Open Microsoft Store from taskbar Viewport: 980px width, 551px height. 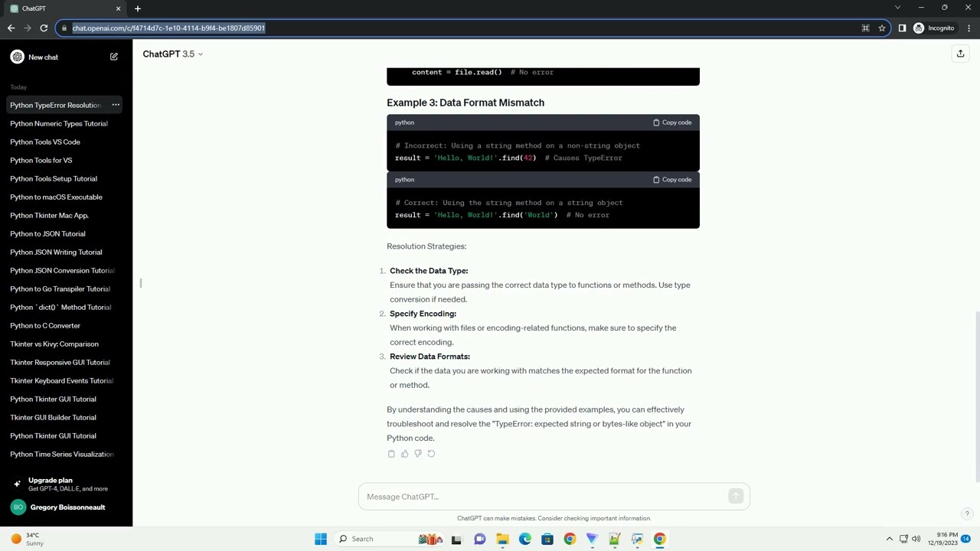tap(547, 539)
